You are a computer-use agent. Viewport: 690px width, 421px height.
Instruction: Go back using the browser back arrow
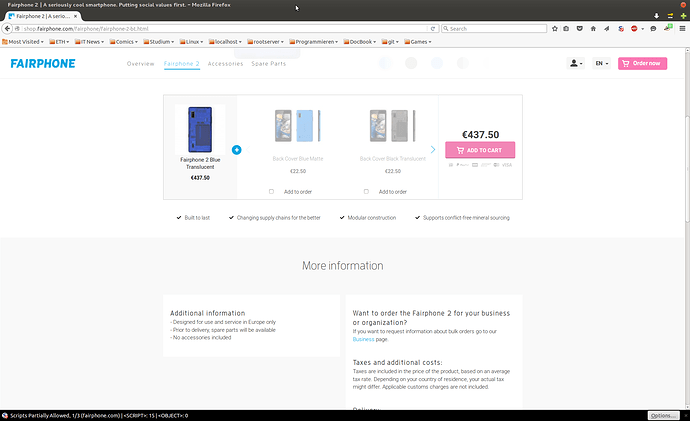click(x=7, y=29)
